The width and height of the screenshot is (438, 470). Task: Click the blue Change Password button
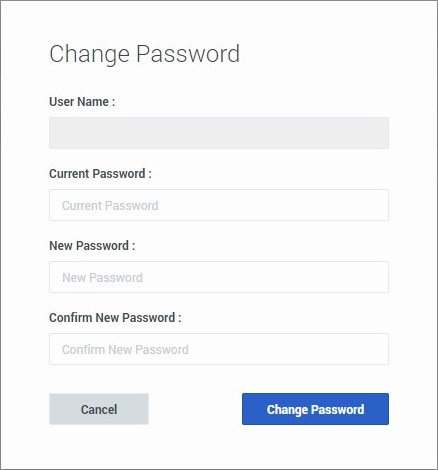[x=315, y=409]
